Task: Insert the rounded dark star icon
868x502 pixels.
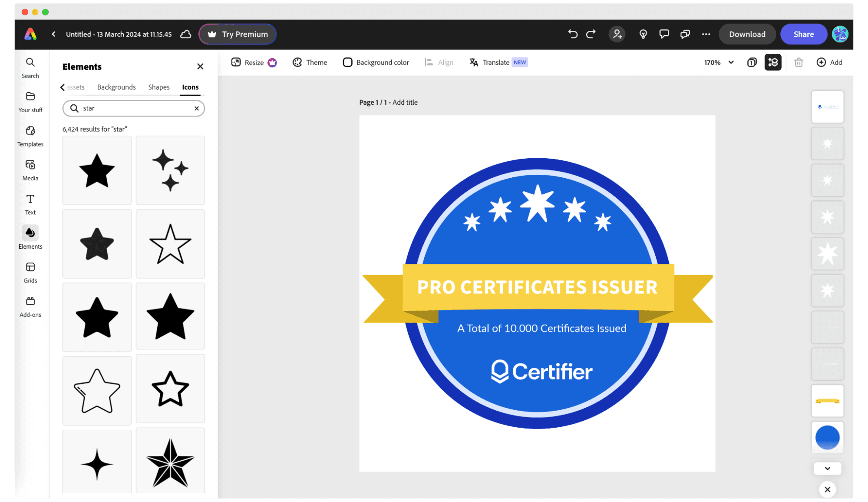Action: [x=97, y=243]
